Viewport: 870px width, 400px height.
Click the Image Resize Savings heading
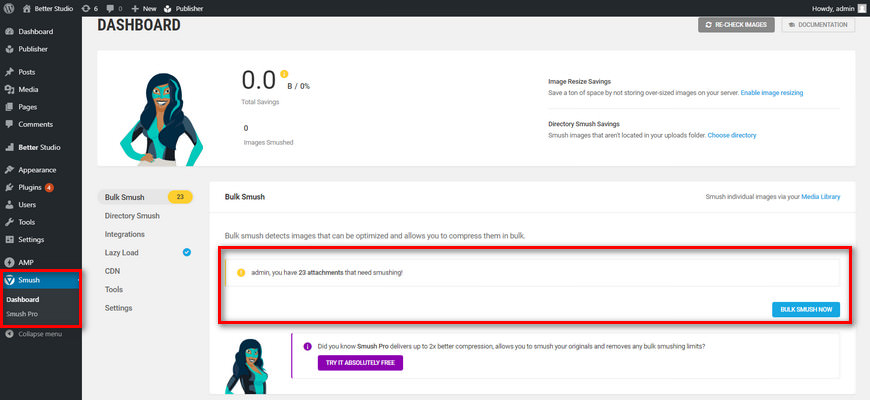[579, 82]
